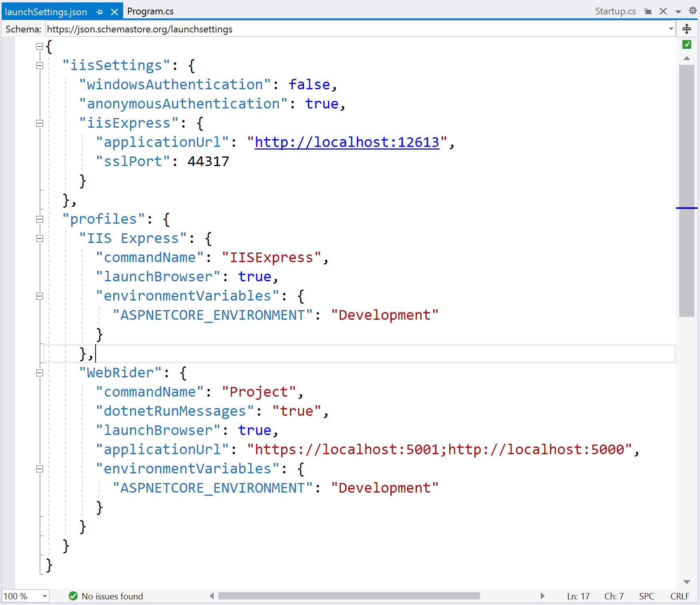Open the Startup.cs tab options dropdown arrow
Image resolution: width=700 pixels, height=605 pixels.
(678, 11)
